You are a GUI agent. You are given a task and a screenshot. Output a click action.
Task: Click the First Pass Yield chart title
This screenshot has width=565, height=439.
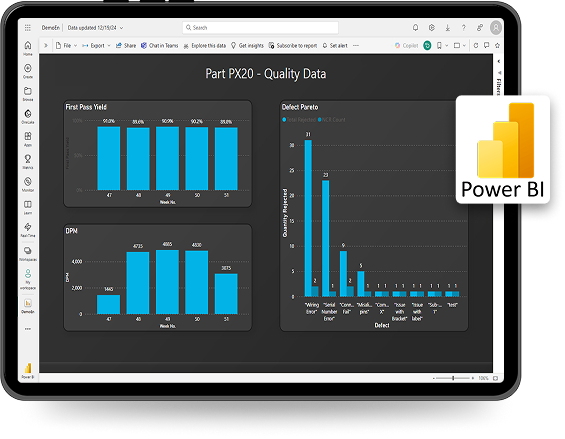pos(86,107)
